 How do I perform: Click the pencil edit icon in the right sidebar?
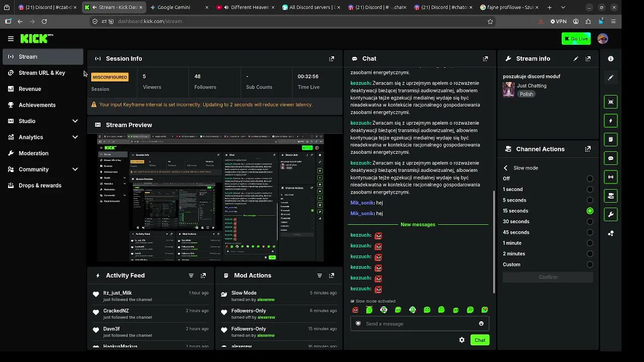coord(611,78)
